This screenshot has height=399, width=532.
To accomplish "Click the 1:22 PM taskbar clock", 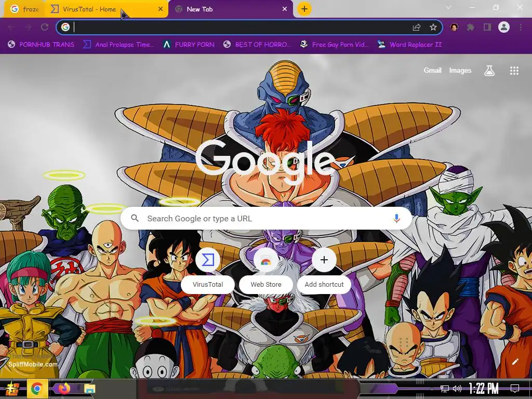I will pos(484,389).
